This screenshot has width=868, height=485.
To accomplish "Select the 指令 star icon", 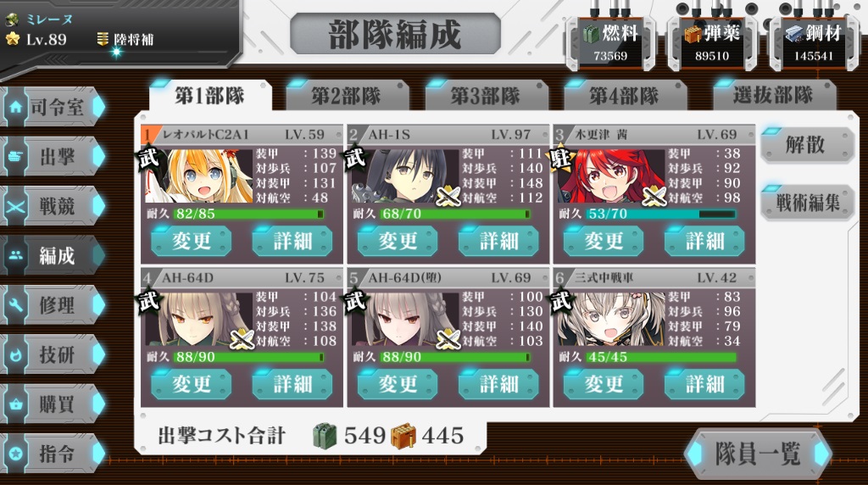I will 15,454.
